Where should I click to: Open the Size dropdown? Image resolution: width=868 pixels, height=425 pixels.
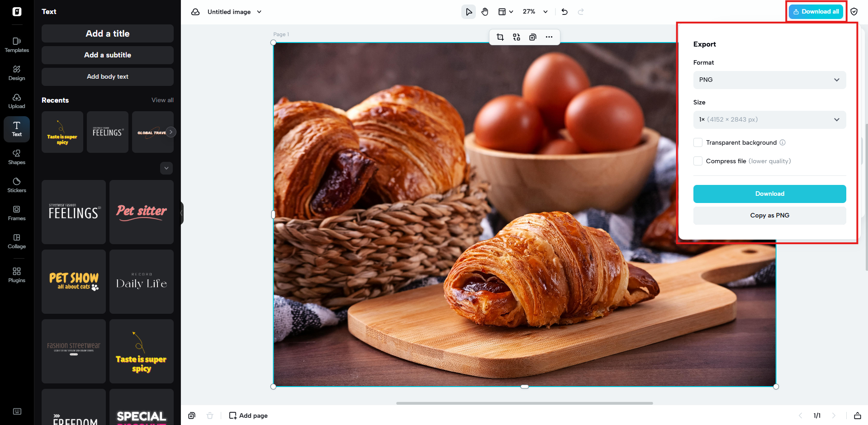point(769,120)
